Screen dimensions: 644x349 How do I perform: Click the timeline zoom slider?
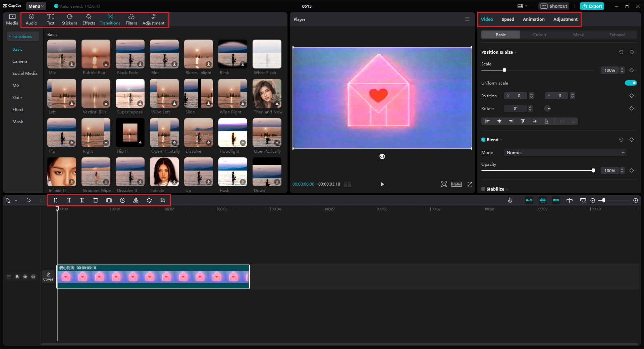(604, 200)
